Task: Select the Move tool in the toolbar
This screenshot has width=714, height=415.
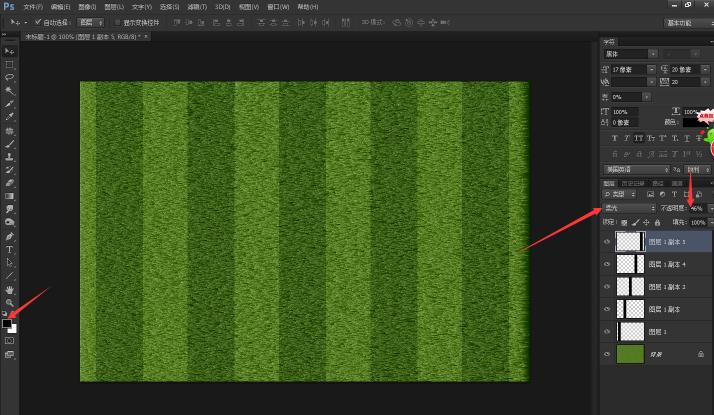Action: (x=9, y=50)
